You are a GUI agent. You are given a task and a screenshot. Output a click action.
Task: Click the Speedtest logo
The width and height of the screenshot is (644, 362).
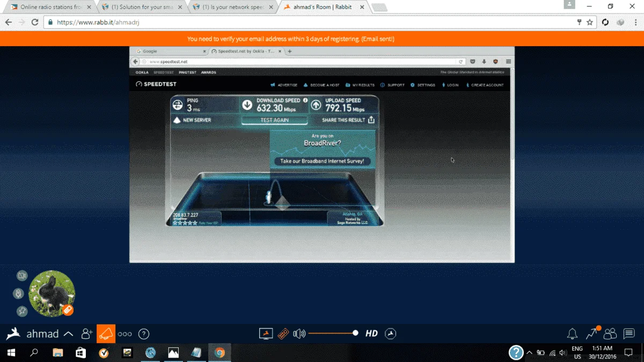click(x=156, y=84)
